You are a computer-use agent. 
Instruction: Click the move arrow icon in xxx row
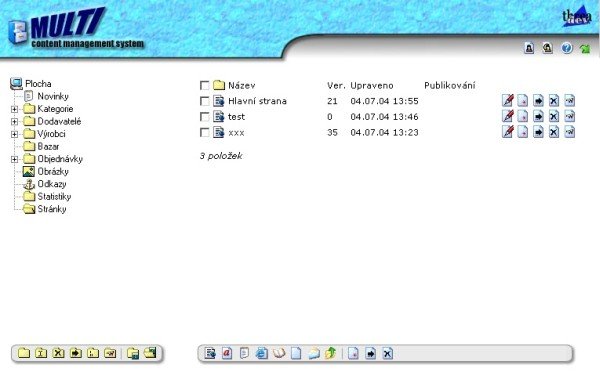click(x=538, y=132)
